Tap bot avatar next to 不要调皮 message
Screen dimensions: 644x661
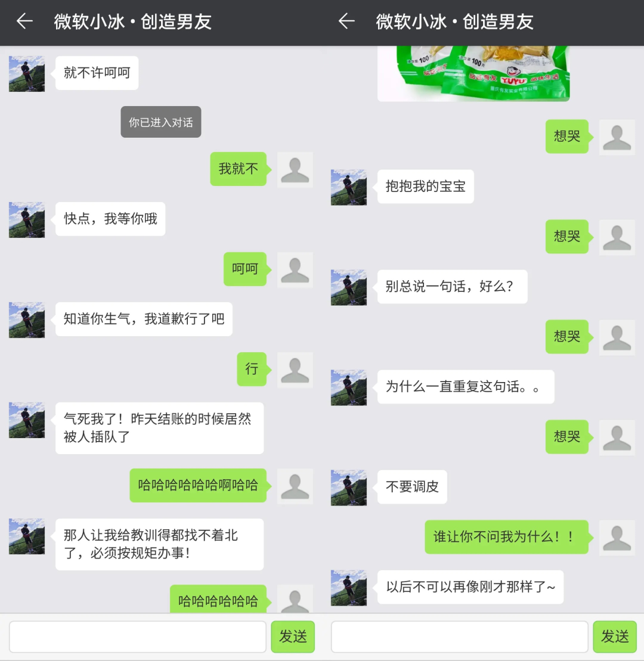[x=349, y=488]
